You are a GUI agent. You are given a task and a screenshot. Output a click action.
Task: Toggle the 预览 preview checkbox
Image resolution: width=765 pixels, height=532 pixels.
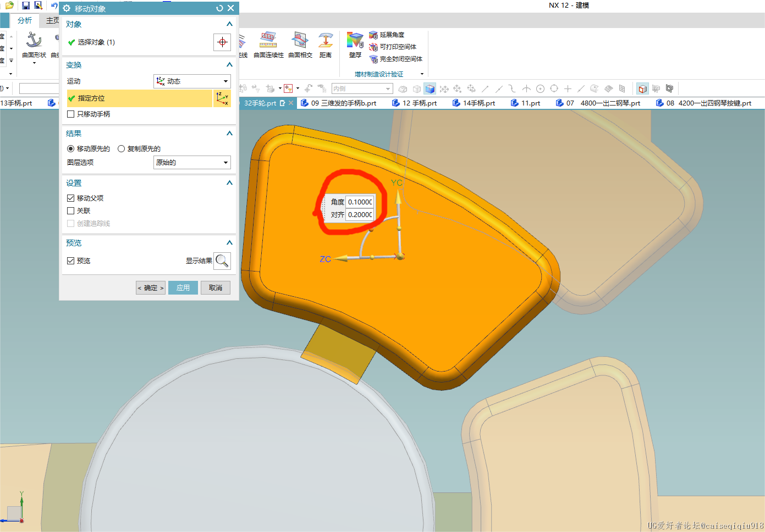click(x=70, y=261)
